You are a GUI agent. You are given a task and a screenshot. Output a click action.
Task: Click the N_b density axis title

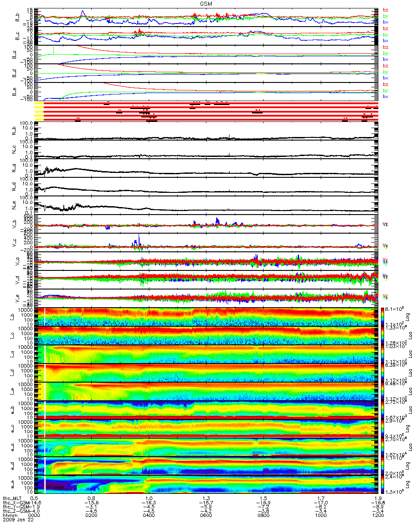13,132
